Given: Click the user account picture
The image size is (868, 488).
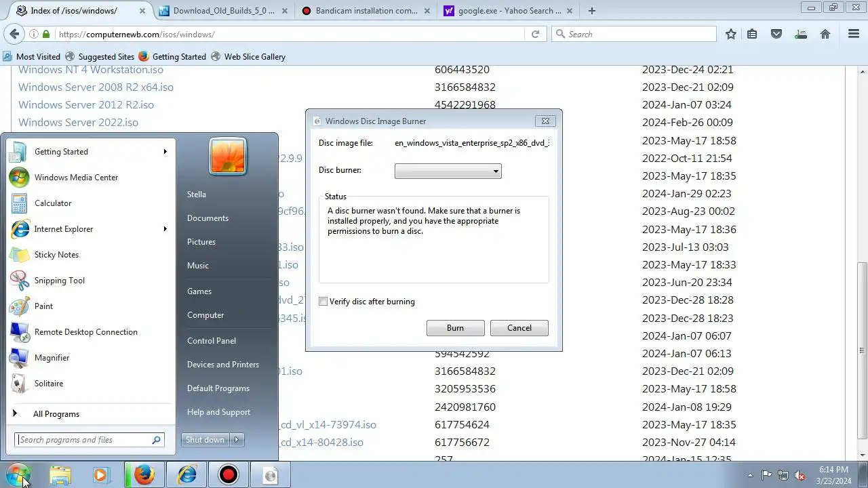Looking at the screenshot, I should coord(228,155).
